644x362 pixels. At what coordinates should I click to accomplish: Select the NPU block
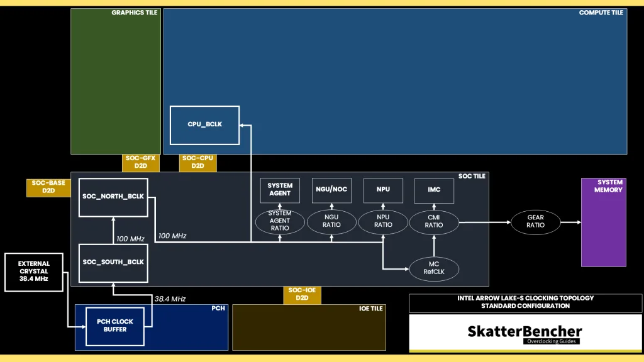pos(382,190)
